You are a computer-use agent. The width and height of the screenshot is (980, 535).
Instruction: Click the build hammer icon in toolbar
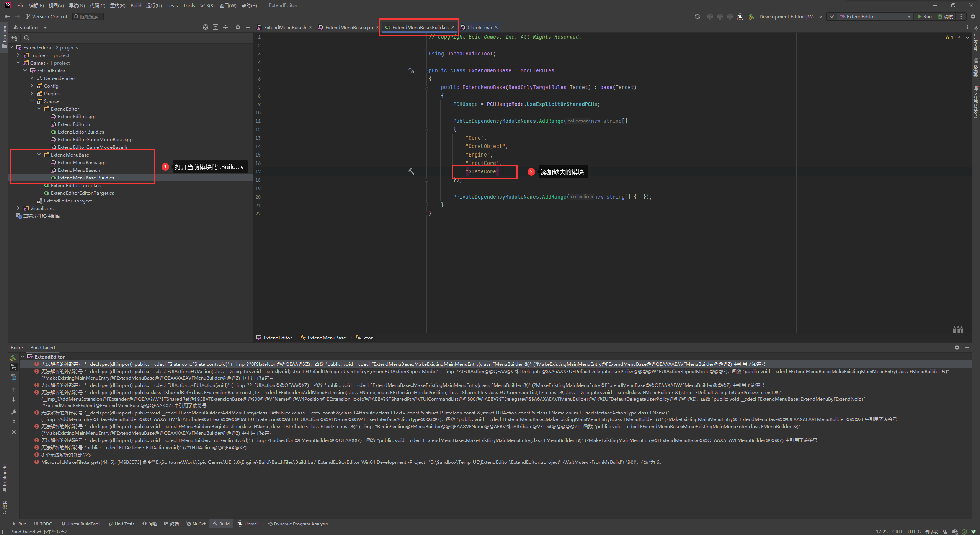(x=751, y=16)
